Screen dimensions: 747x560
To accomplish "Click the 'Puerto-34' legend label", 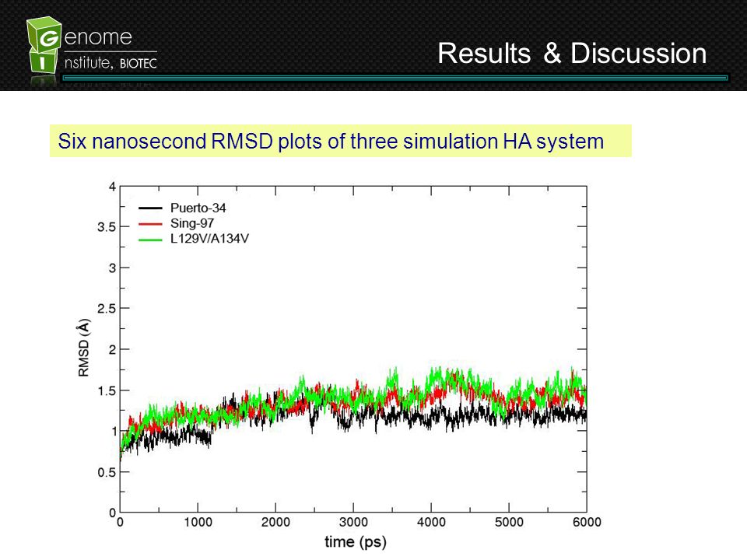I will (x=198, y=208).
